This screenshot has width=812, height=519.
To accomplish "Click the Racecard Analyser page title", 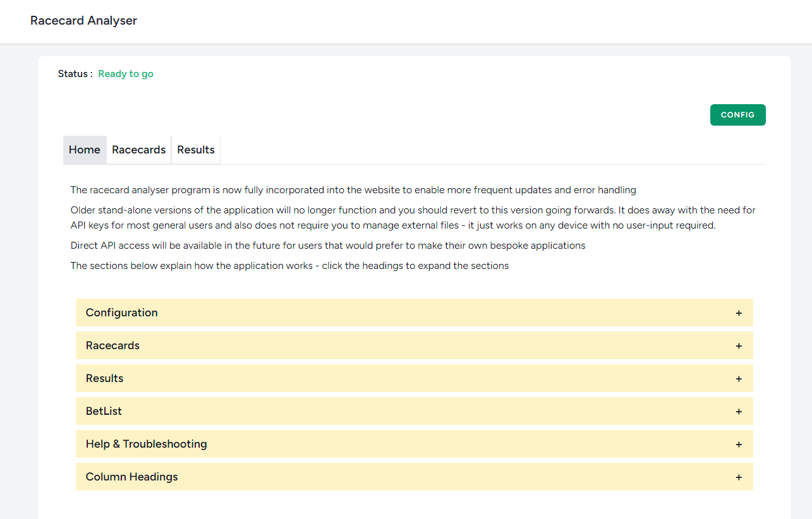I will [x=83, y=21].
